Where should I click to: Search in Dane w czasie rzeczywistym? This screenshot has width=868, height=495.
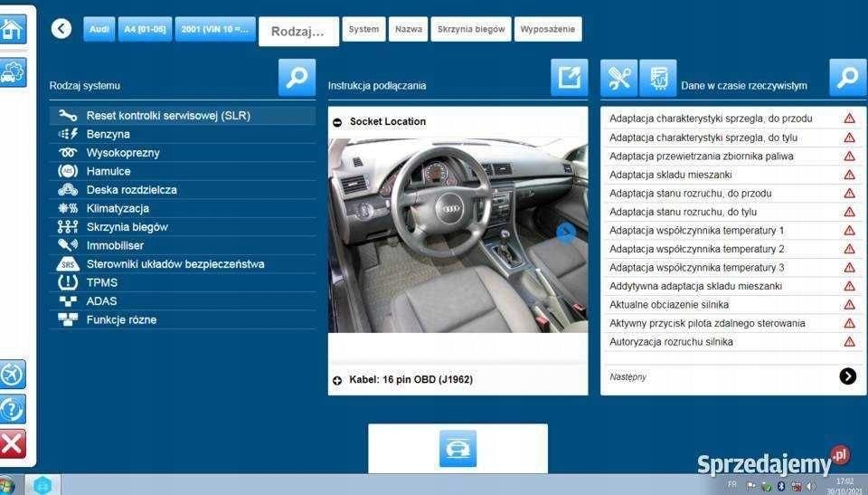(x=847, y=78)
